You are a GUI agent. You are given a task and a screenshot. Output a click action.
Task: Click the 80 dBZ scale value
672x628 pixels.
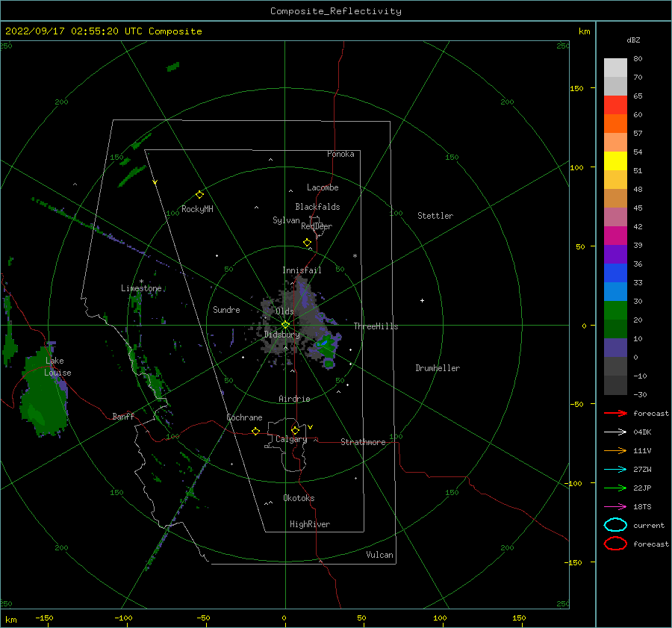click(x=638, y=59)
